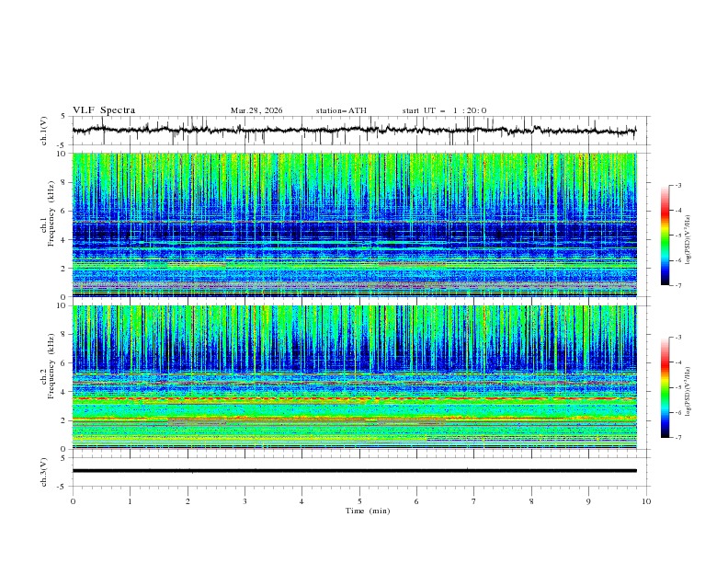Image resolution: width=728 pixels, height=563 pixels.
Task: Click the ch.1 spectrogram panel
Action: click(x=354, y=224)
